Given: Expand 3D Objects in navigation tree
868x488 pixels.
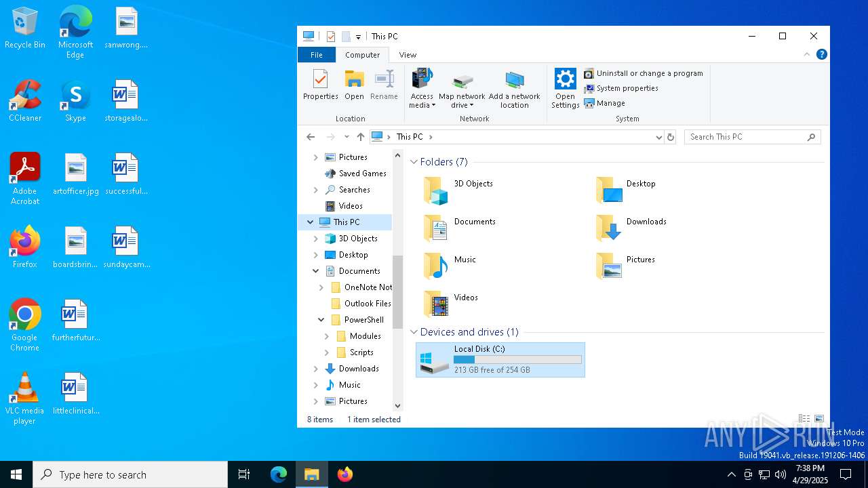Looking at the screenshot, I should [x=316, y=239].
